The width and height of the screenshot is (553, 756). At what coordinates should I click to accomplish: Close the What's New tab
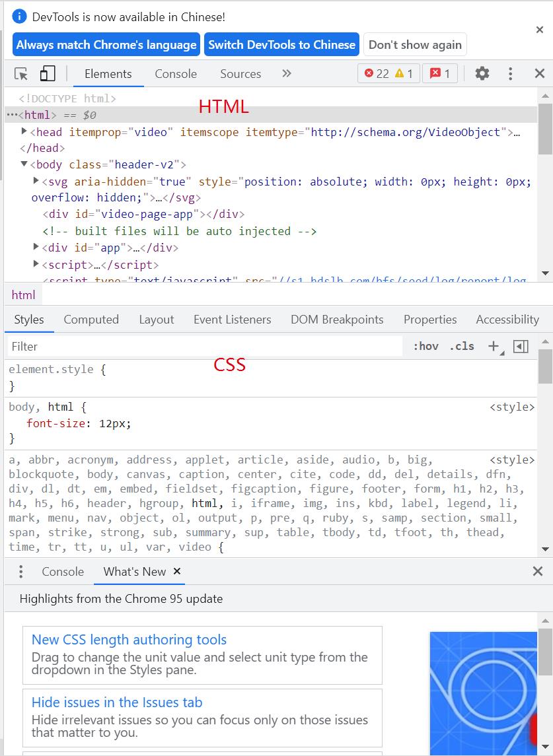click(x=177, y=571)
